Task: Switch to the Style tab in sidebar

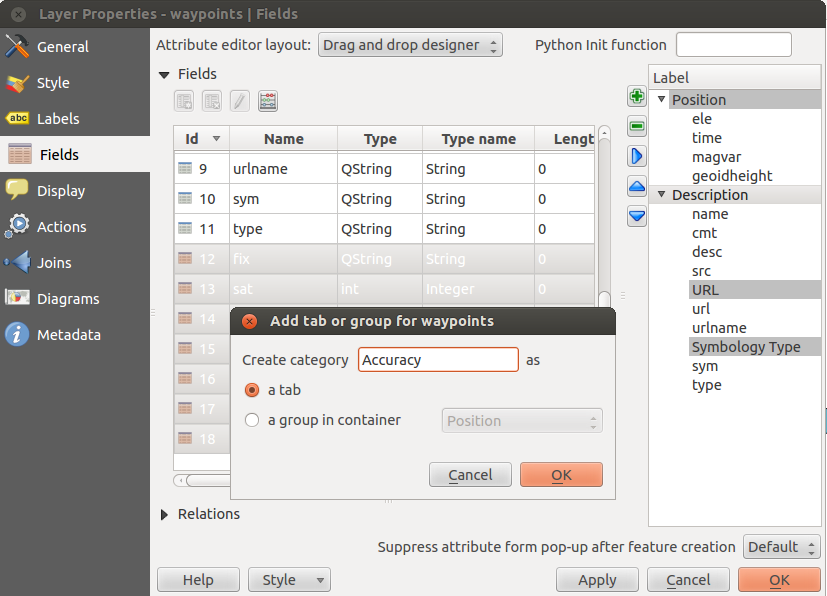Action: (x=53, y=83)
